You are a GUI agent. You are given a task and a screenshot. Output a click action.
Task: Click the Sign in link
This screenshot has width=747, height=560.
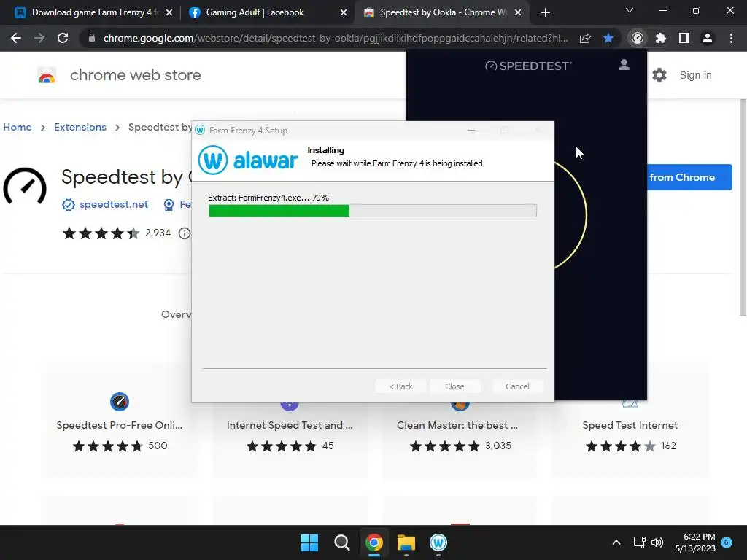point(695,75)
